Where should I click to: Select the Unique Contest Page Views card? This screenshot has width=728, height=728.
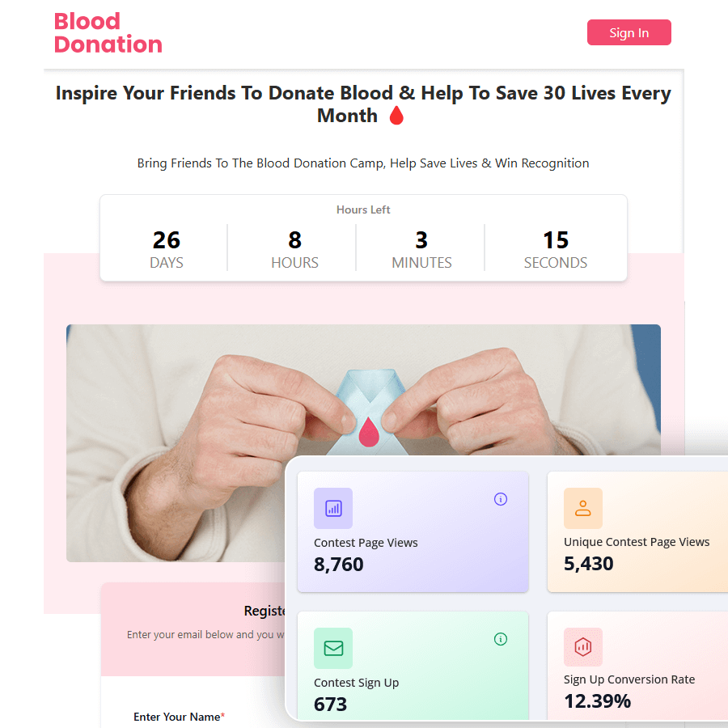coord(637,531)
